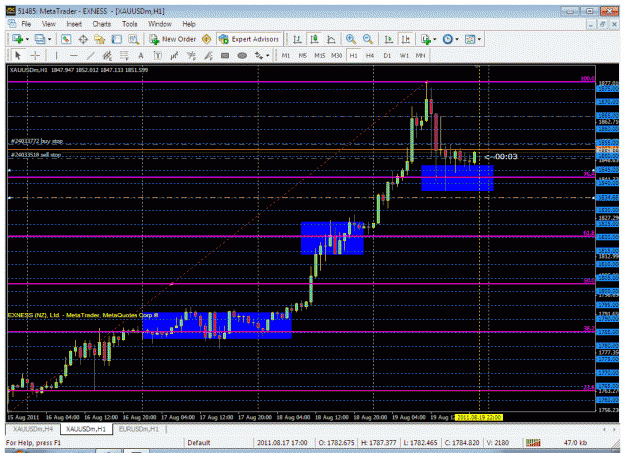Switch to the XAUUSDm,H4 chart tab
Image resolution: width=625 pixels, height=453 pixels.
[33, 429]
